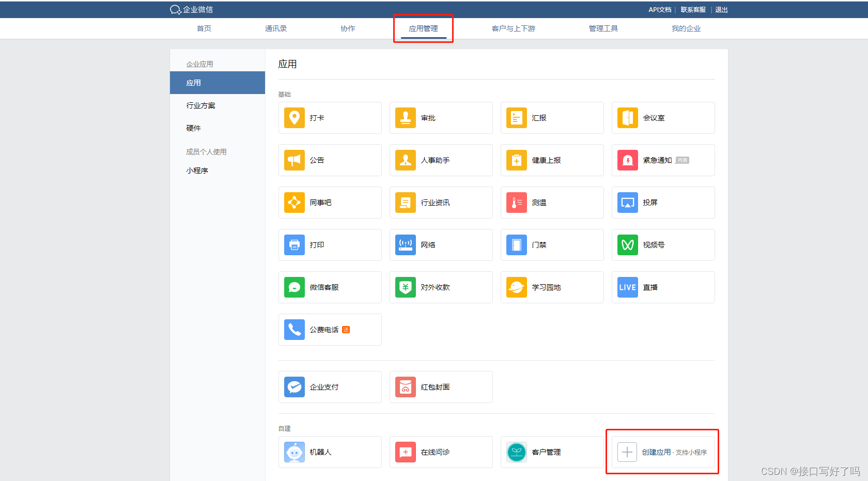
Task: Open the 紧急通知 emergency notice icon
Action: 628,160
